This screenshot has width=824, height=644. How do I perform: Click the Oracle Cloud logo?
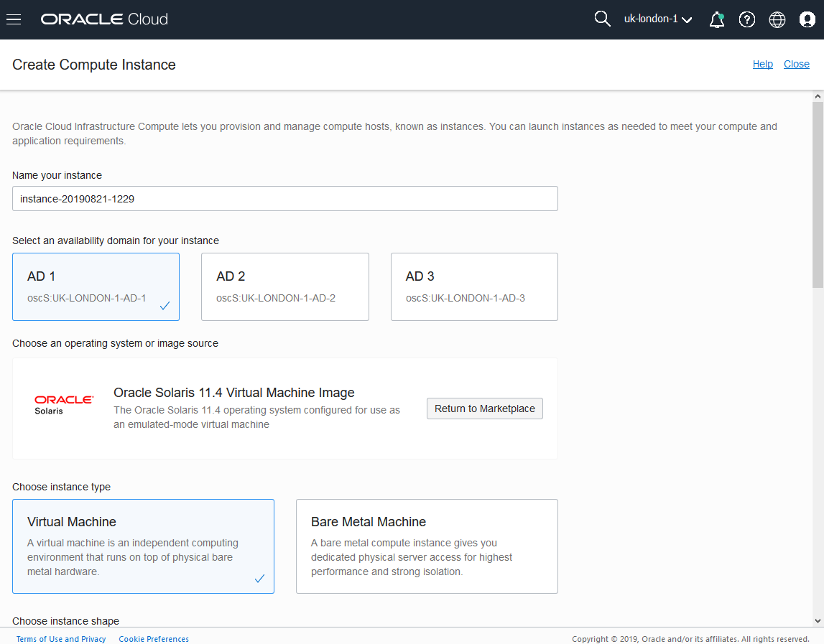[x=104, y=19]
